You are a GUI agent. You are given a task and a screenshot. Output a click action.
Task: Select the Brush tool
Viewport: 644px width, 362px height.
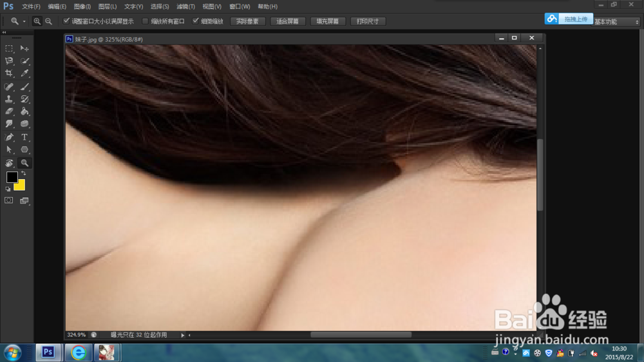[x=24, y=87]
